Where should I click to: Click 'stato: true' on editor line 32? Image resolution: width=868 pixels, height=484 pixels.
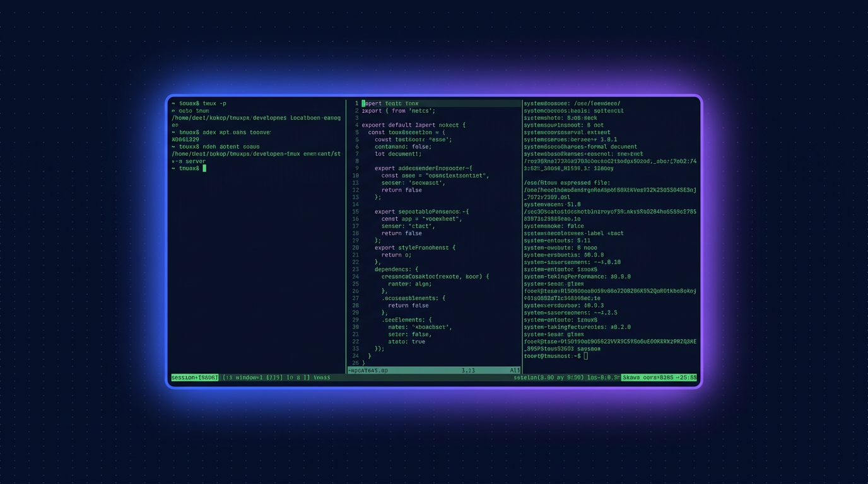(407, 342)
